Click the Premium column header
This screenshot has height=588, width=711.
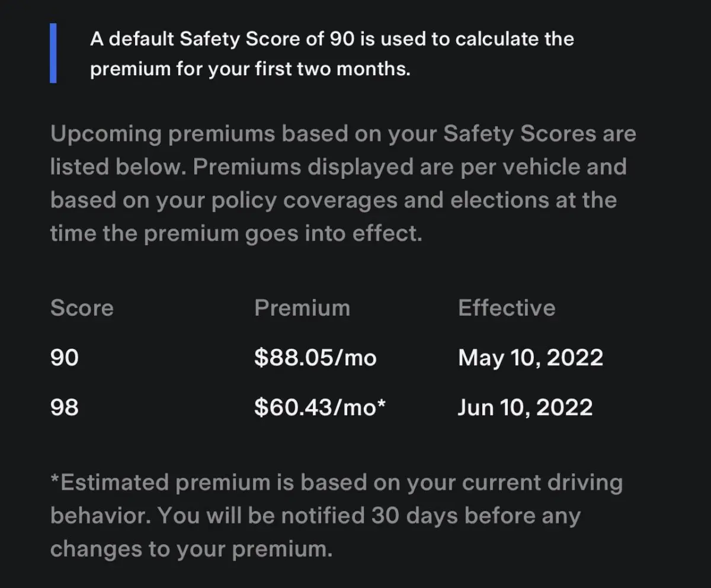click(302, 308)
